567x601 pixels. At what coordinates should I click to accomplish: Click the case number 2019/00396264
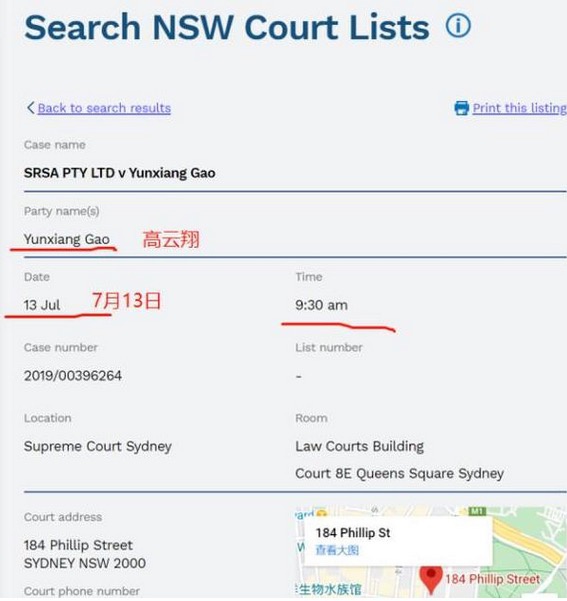73,376
